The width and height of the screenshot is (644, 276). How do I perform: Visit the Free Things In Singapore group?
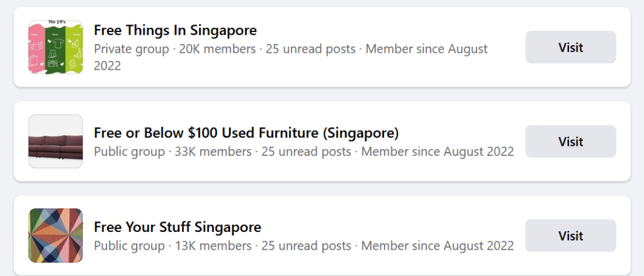[x=570, y=47]
